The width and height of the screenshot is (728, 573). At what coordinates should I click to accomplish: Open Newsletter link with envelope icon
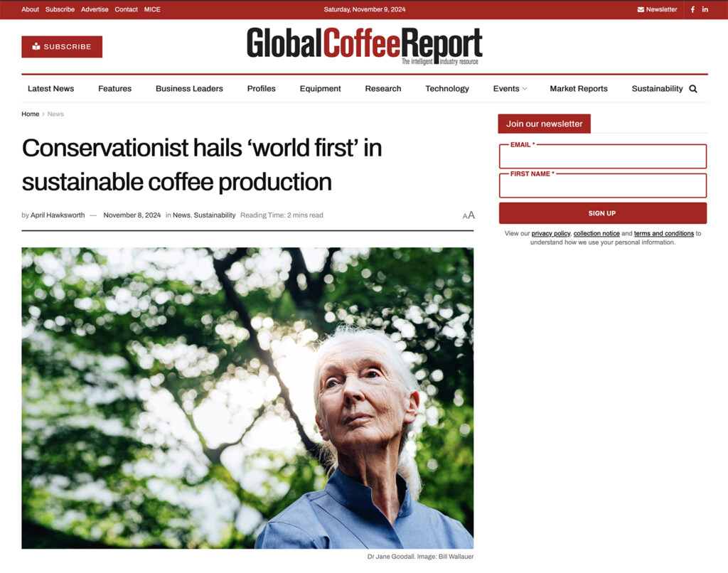pos(657,9)
